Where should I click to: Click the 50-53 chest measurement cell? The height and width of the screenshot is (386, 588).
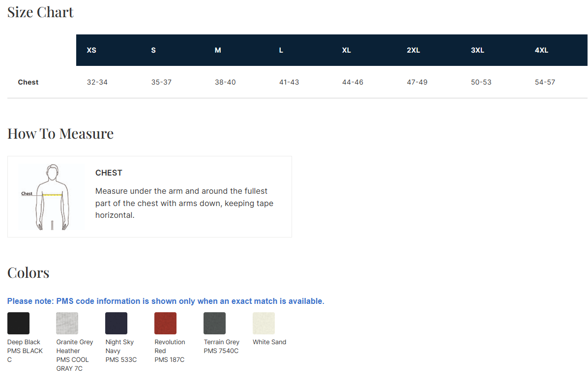point(481,82)
